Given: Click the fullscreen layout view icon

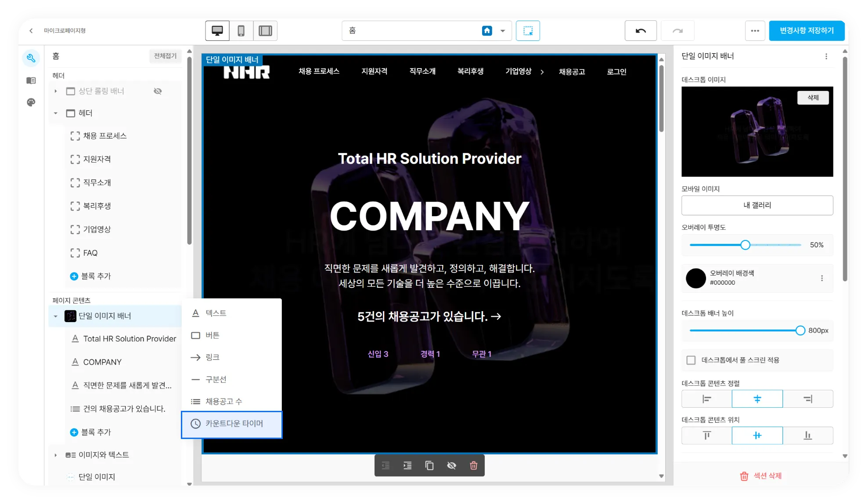Looking at the screenshot, I should click(x=265, y=31).
